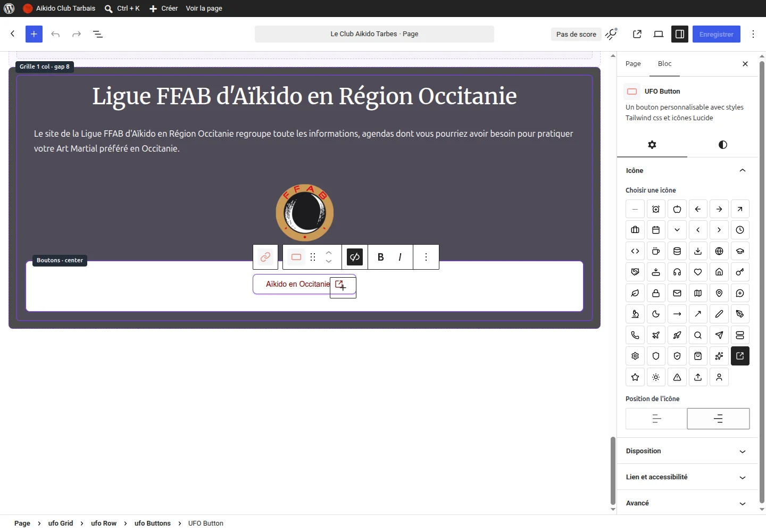Open editor options menu in top bar

tap(753, 34)
